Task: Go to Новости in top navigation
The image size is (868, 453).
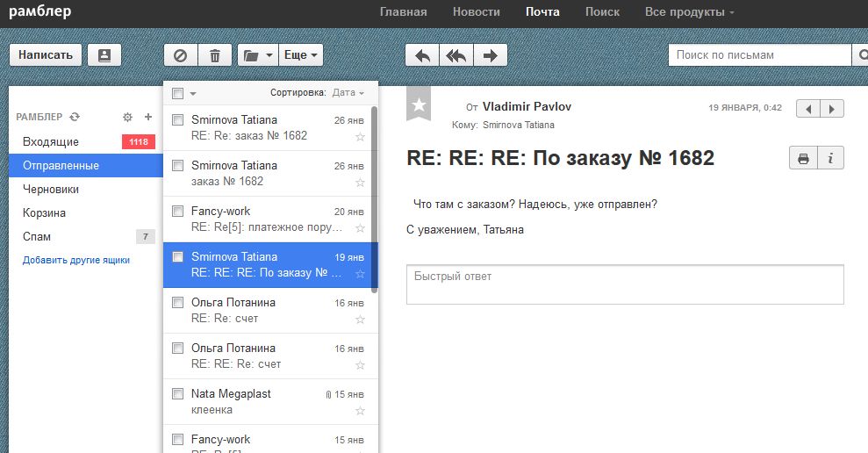Action: 477,11
